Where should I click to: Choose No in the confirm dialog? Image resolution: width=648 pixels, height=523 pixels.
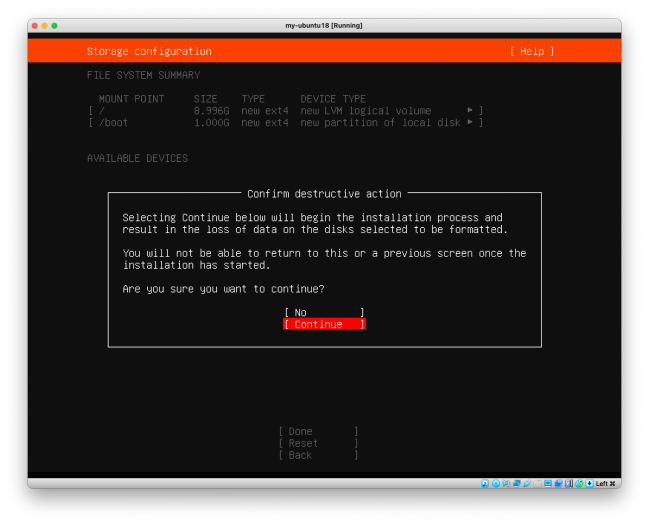324,312
